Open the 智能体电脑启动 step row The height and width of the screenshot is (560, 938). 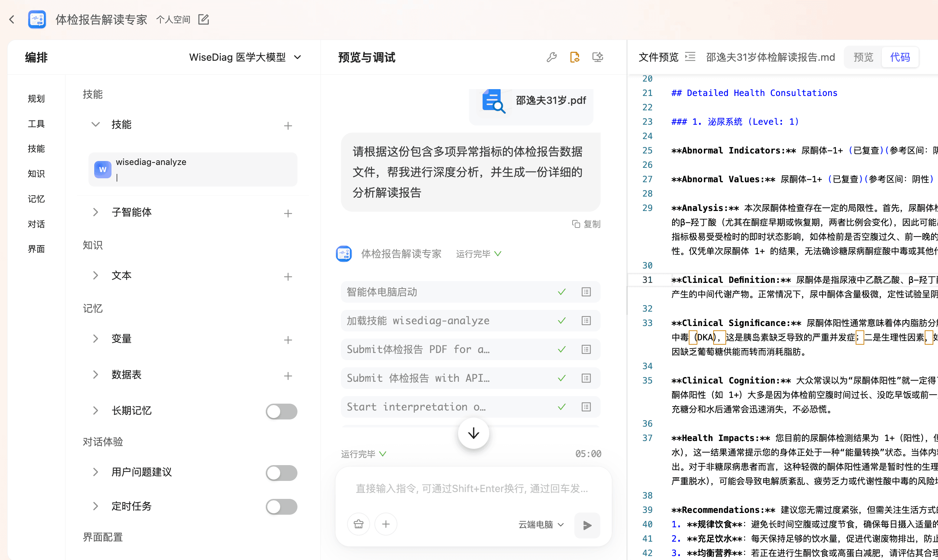(470, 292)
